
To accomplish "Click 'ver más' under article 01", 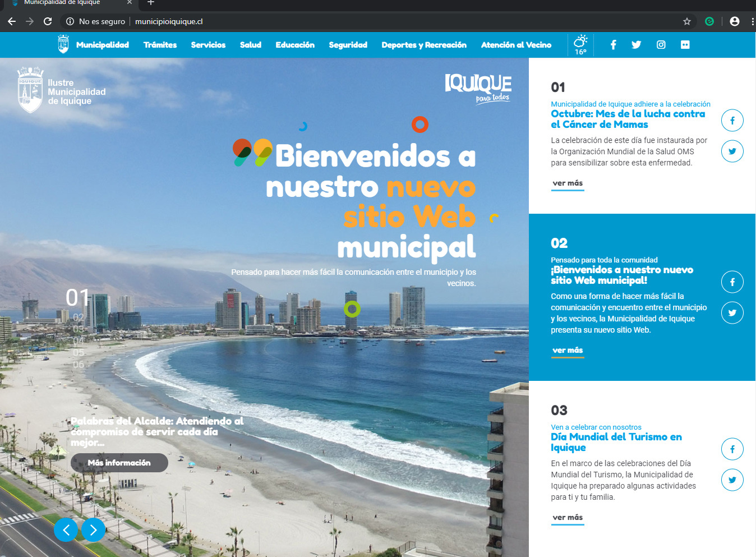I will pyautogui.click(x=568, y=183).
